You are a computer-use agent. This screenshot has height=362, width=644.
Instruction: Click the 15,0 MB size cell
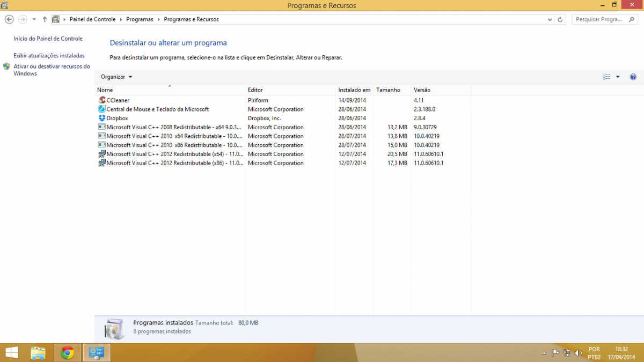pyautogui.click(x=397, y=145)
